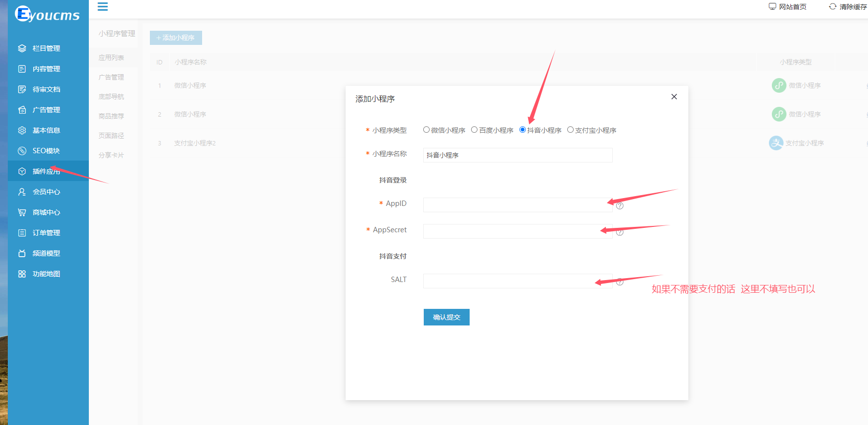Click the 确认提交 button
The height and width of the screenshot is (425, 868).
[447, 317]
